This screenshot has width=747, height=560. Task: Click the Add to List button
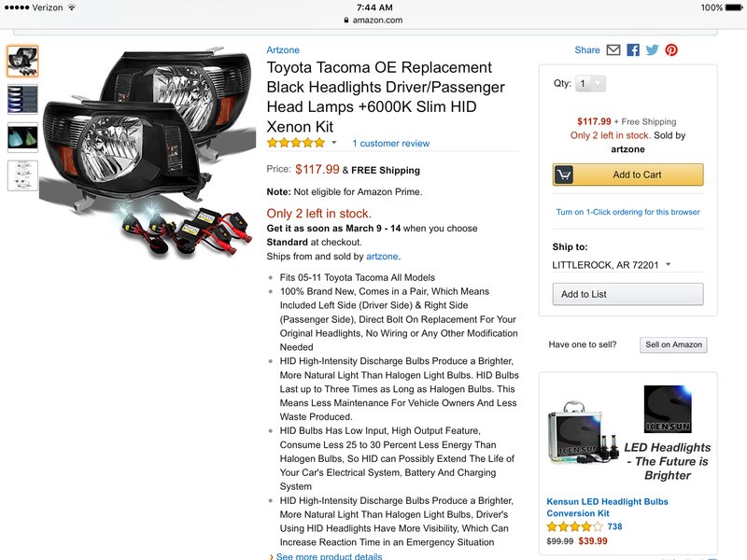coord(627,294)
